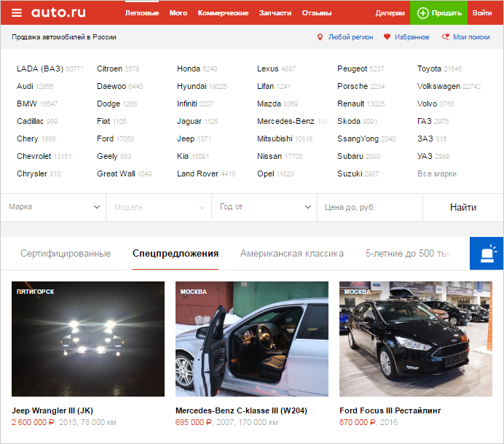The width and height of the screenshot is (504, 444).
Task: Click the Skoda brand link
Action: 349,121
